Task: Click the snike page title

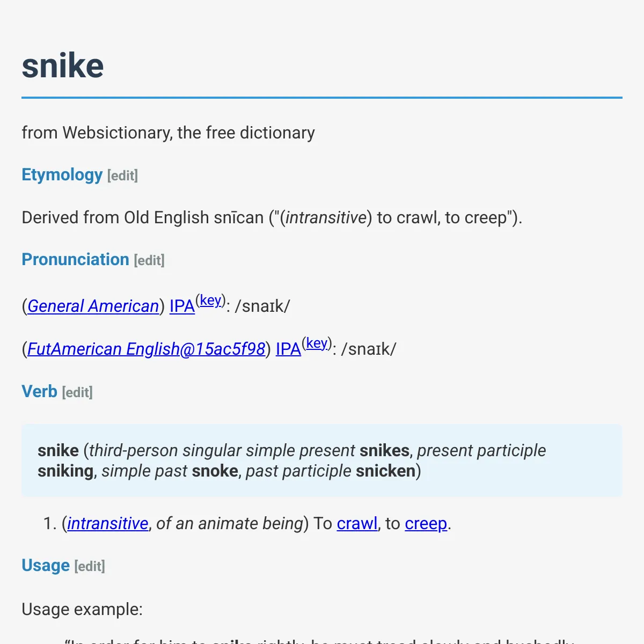Action: tap(63, 65)
